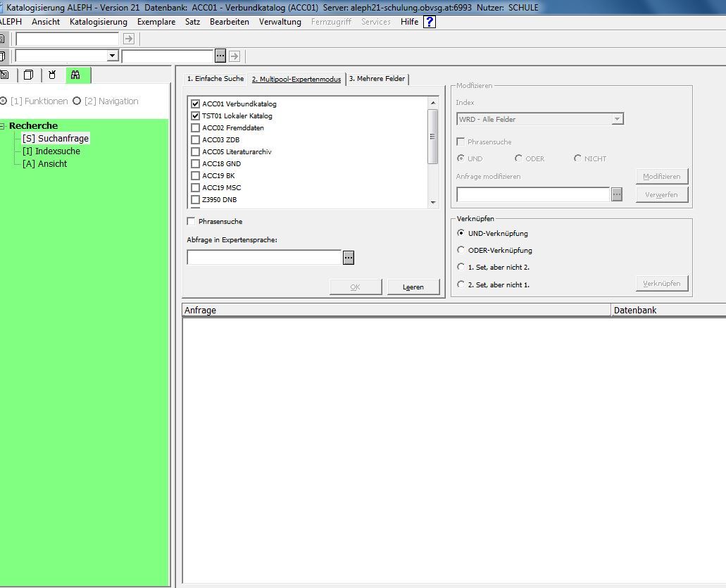
Task: Open the Katalogisierung menu
Action: click(99, 22)
